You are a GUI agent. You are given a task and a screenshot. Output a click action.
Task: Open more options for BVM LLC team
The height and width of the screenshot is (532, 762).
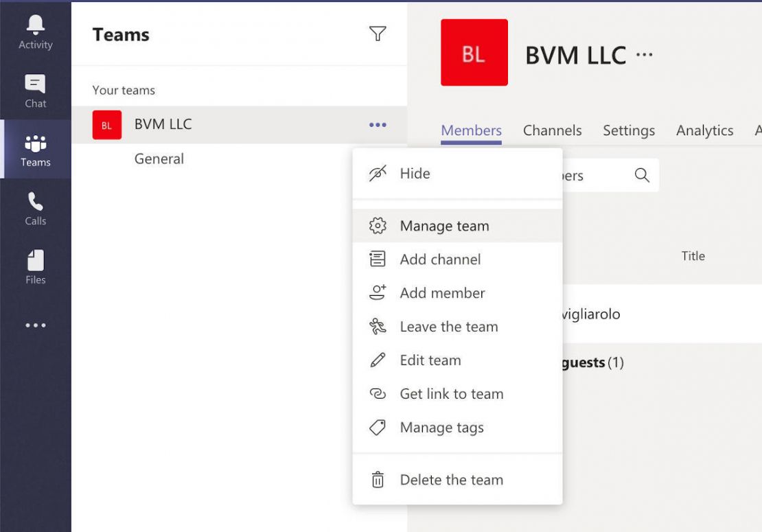pyautogui.click(x=377, y=124)
